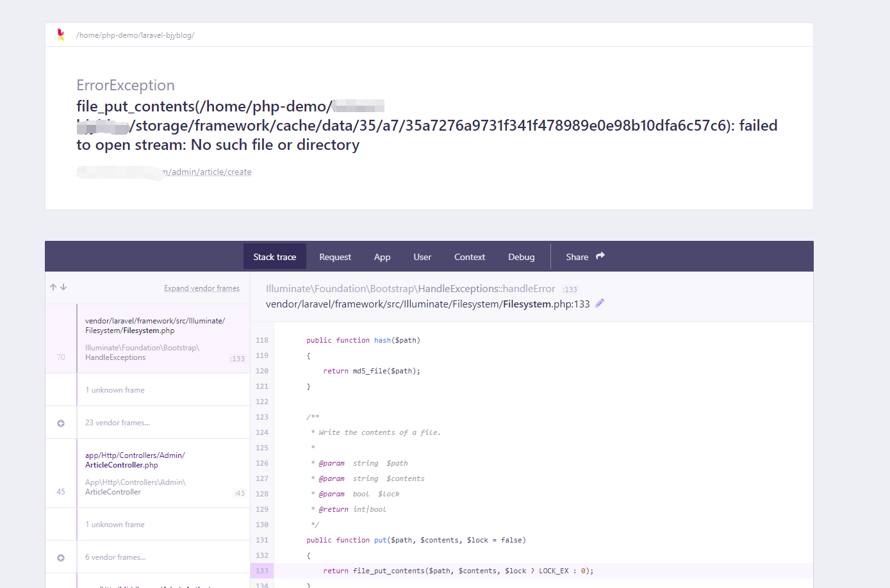Image resolution: width=890 pixels, height=588 pixels.
Task: Open Filesystem.php in editor via pencil icon
Action: point(599,303)
